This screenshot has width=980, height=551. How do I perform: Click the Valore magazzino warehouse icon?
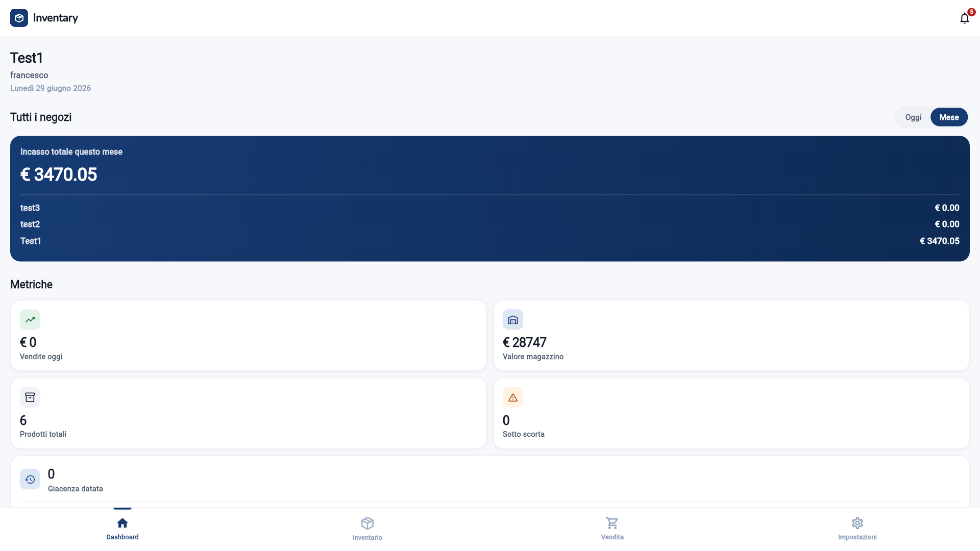click(512, 319)
